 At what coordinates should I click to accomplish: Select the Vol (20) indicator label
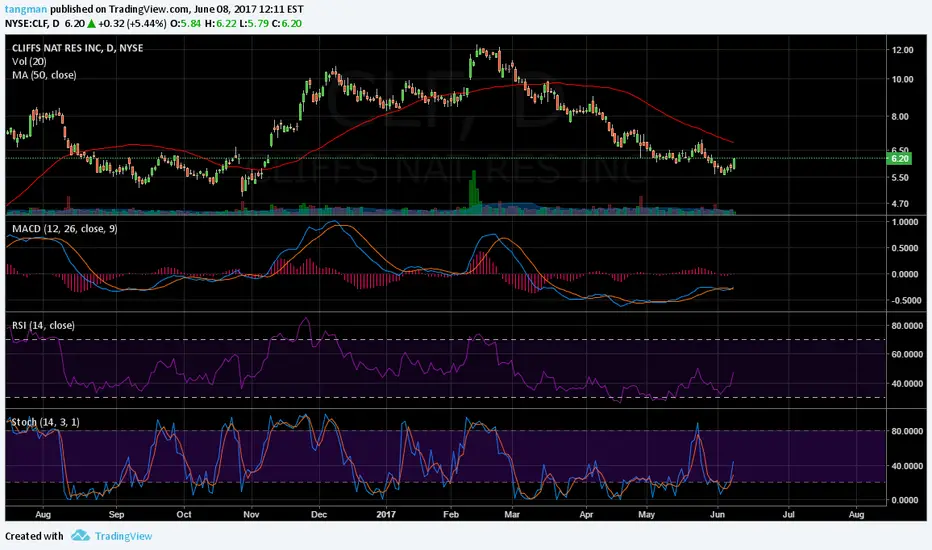point(29,61)
